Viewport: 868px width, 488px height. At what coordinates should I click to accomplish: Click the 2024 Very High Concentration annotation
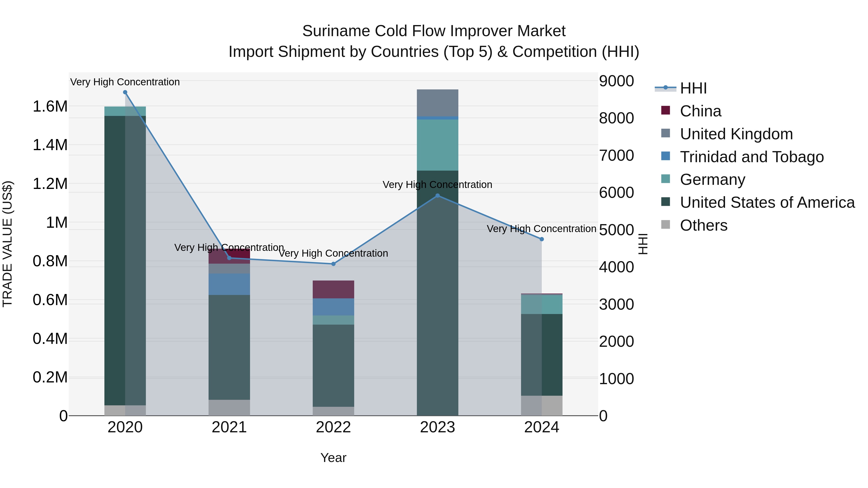coord(542,229)
